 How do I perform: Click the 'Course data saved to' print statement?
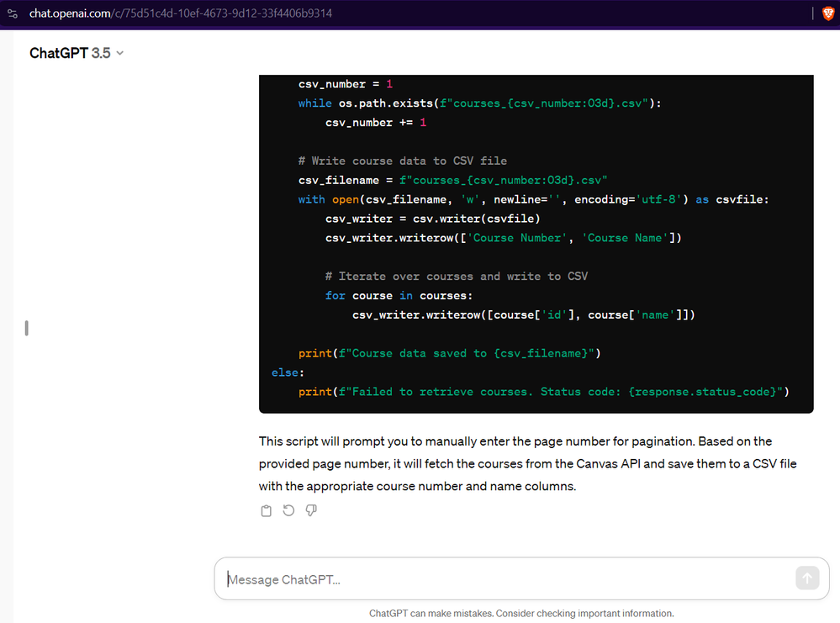click(x=449, y=353)
